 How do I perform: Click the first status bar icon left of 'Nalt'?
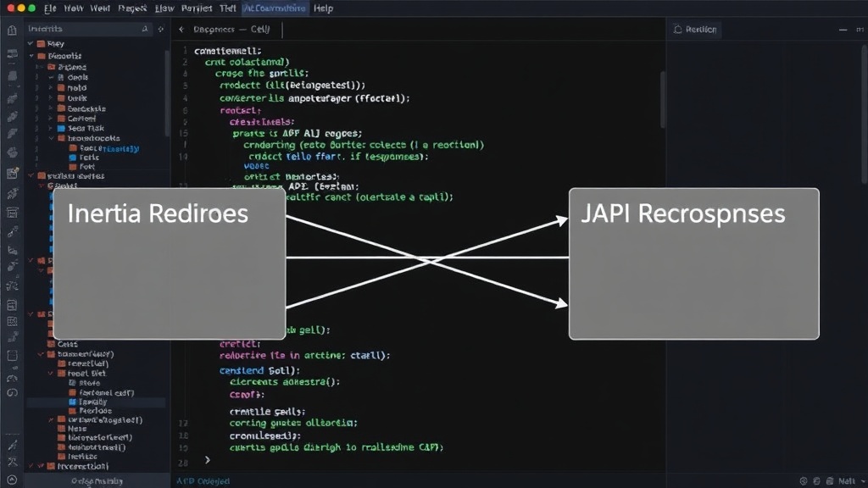pyautogui.click(x=804, y=481)
